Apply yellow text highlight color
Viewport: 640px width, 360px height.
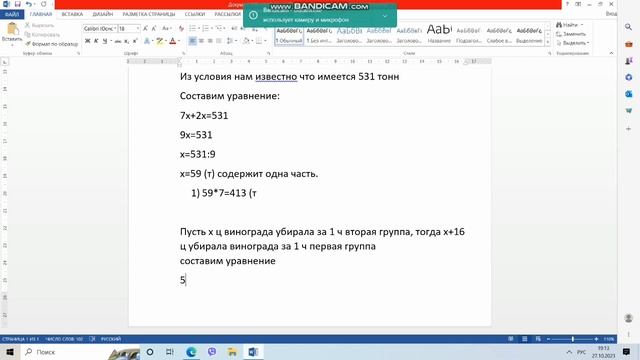[x=160, y=41]
